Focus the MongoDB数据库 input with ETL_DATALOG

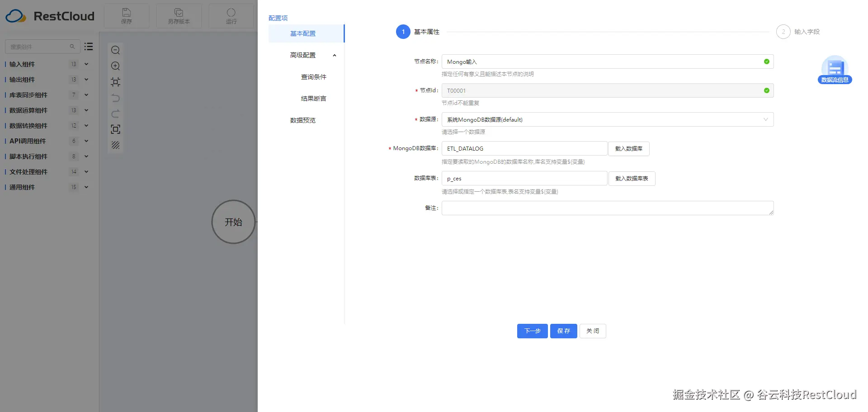tap(524, 148)
